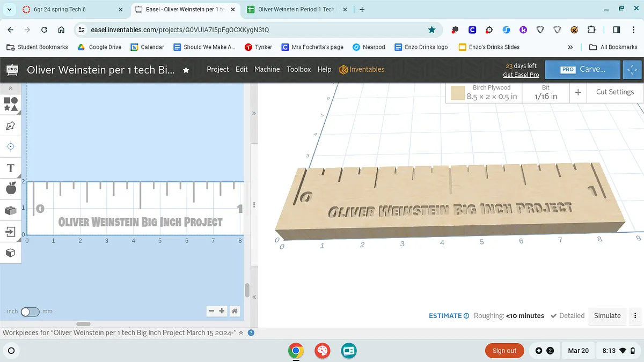
Task: Select the Pen drawing tool
Action: (x=10, y=126)
